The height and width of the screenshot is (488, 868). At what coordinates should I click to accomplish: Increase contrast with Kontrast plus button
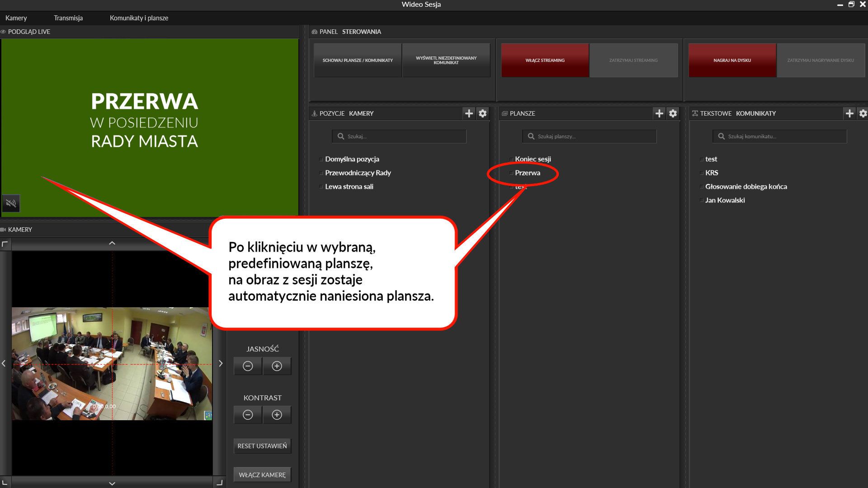tap(277, 415)
